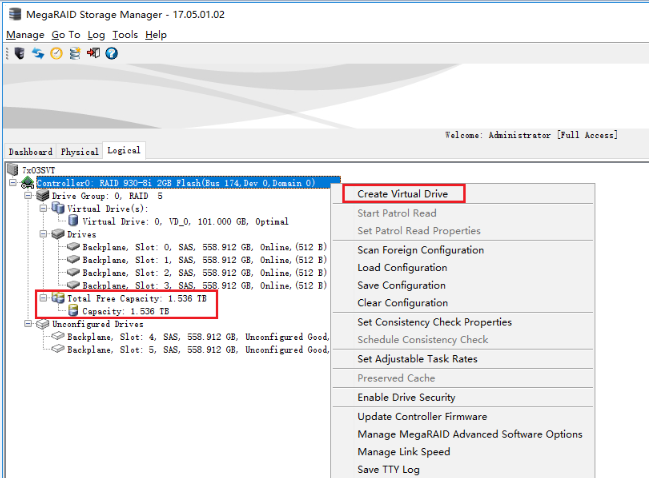Switch to the Physical tab
This screenshot has height=478, width=649.
80,151
